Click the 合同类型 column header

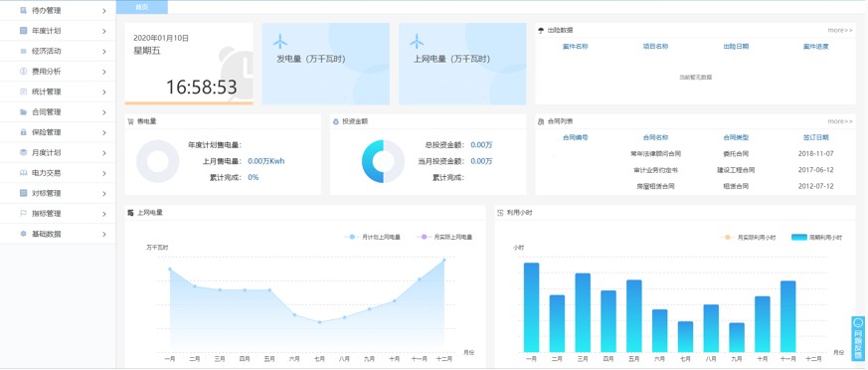pos(736,137)
